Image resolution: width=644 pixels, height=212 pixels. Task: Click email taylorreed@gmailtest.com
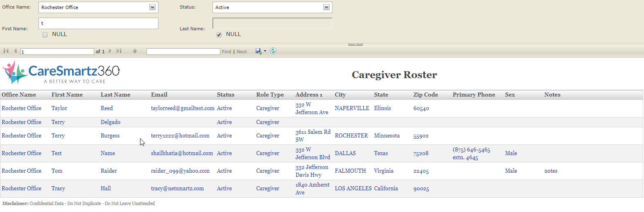(183, 108)
